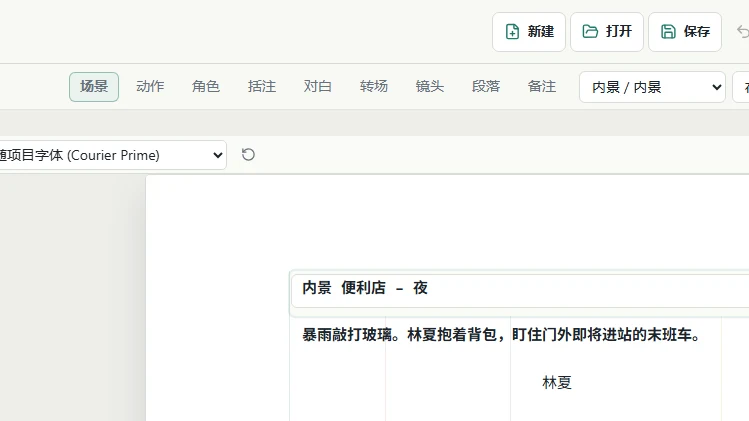Switch to 动作 element type
Image resolution: width=749 pixels, height=421 pixels.
(x=150, y=86)
